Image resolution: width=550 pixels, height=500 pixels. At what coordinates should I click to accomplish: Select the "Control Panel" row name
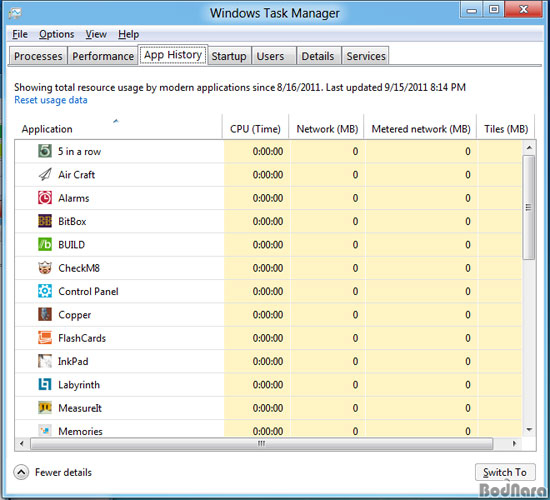tap(88, 291)
